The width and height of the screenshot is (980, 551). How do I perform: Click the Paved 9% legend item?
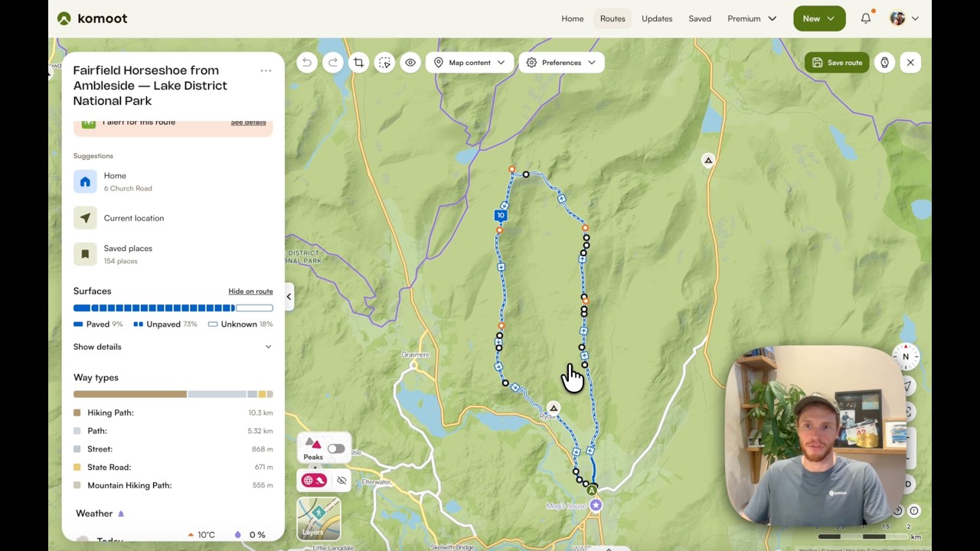click(x=98, y=324)
